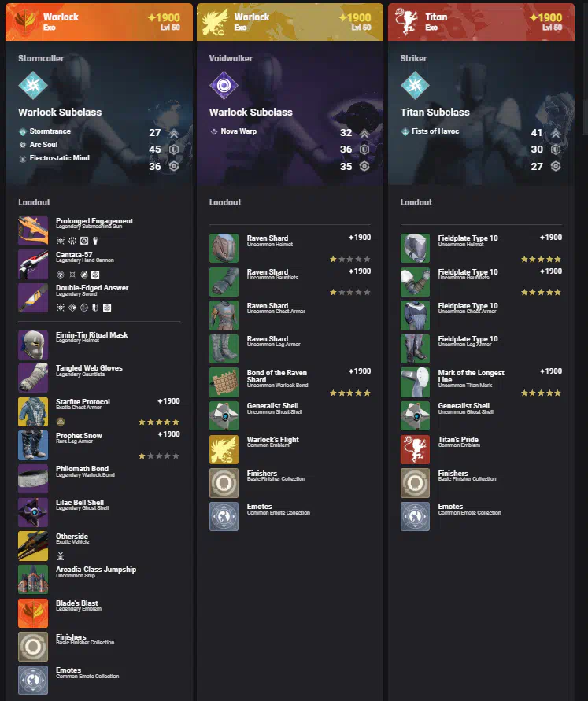Click the Warlock's Flight emblem icon
Viewport: 588px width, 701px height.
tap(224, 449)
